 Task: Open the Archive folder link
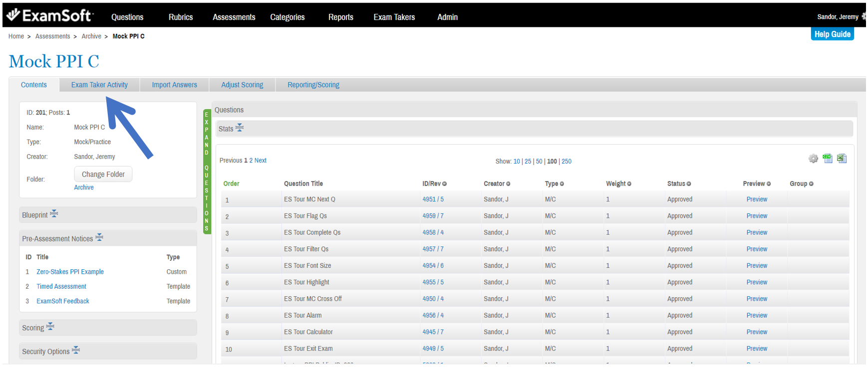[84, 187]
